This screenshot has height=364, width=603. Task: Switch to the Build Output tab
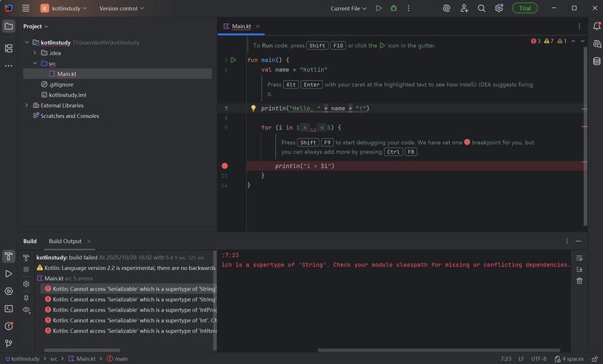65,241
